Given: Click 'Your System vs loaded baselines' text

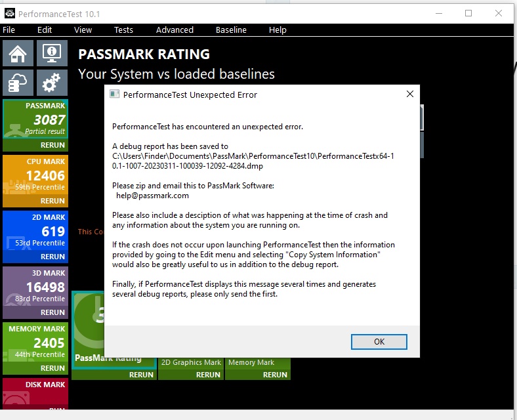Looking at the screenshot, I should [176, 74].
